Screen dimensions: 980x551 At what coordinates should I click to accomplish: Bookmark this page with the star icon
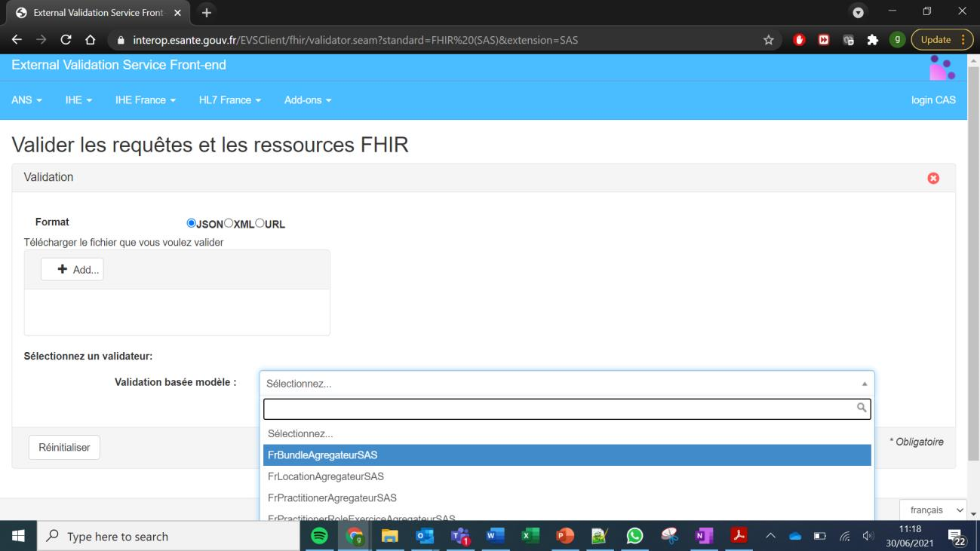point(769,40)
